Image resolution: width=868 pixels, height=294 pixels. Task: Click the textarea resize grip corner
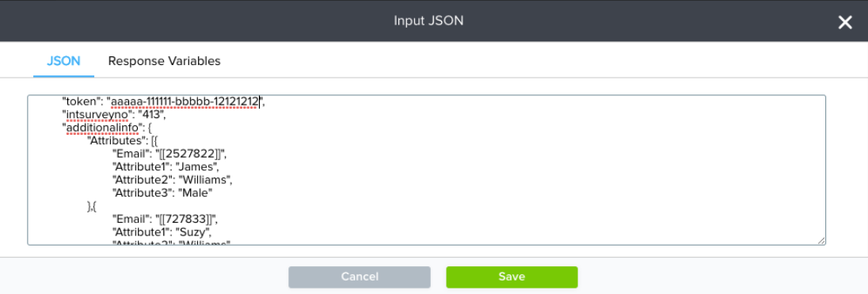pyautogui.click(x=821, y=240)
